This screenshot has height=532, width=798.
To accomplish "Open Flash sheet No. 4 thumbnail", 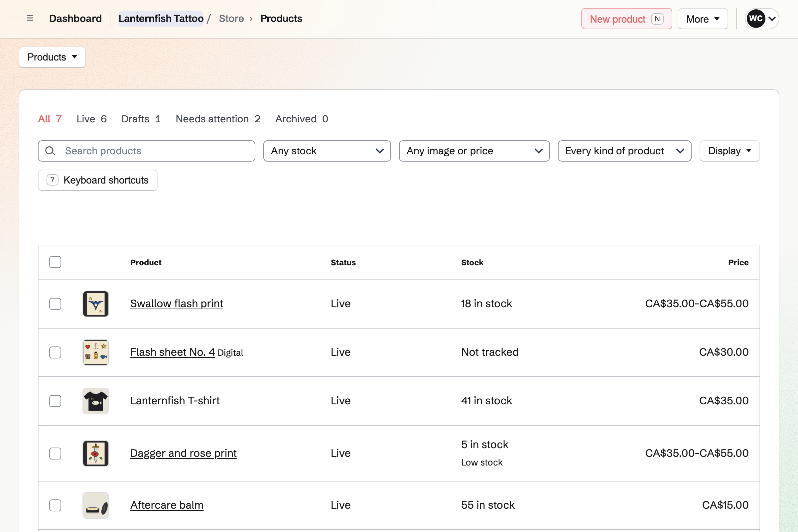I will pyautogui.click(x=96, y=352).
